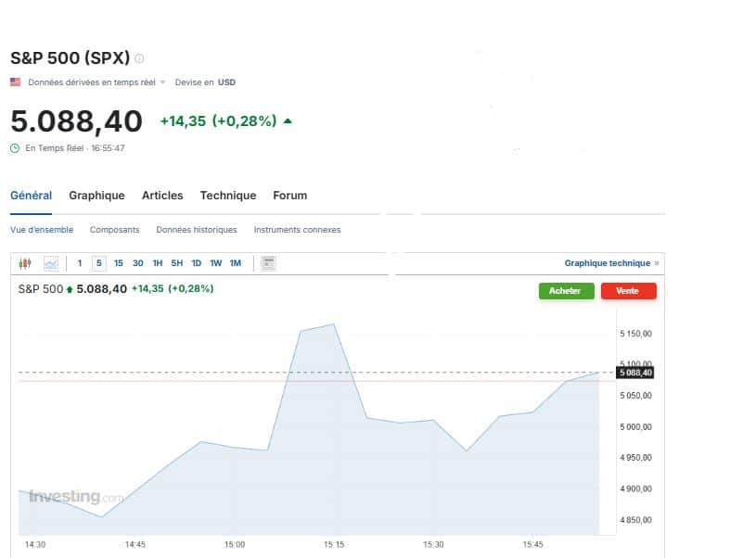This screenshot has height=558, width=756.
Task: Click the real-time clock icon
Action: [15, 148]
